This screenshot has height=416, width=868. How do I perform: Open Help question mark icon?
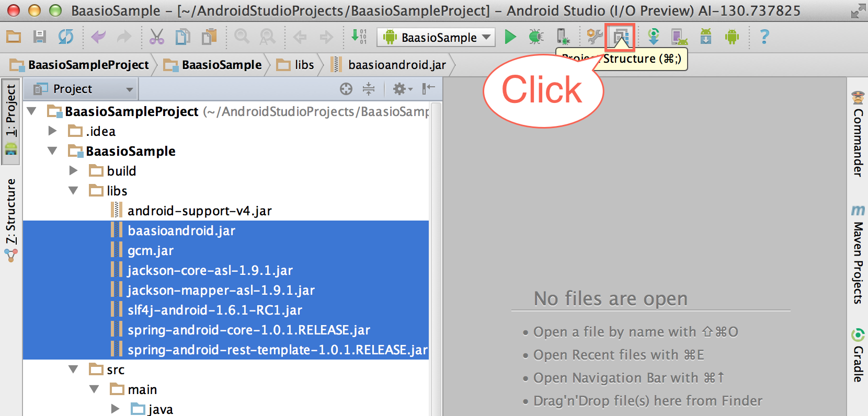click(x=764, y=37)
